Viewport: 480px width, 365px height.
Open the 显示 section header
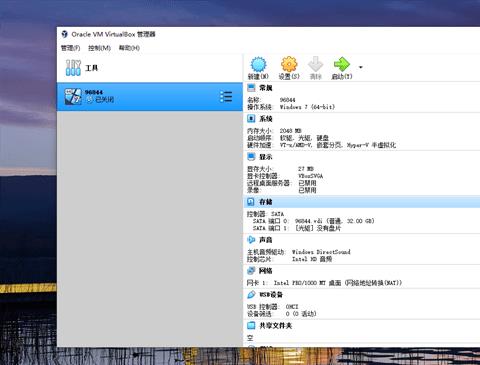click(266, 157)
